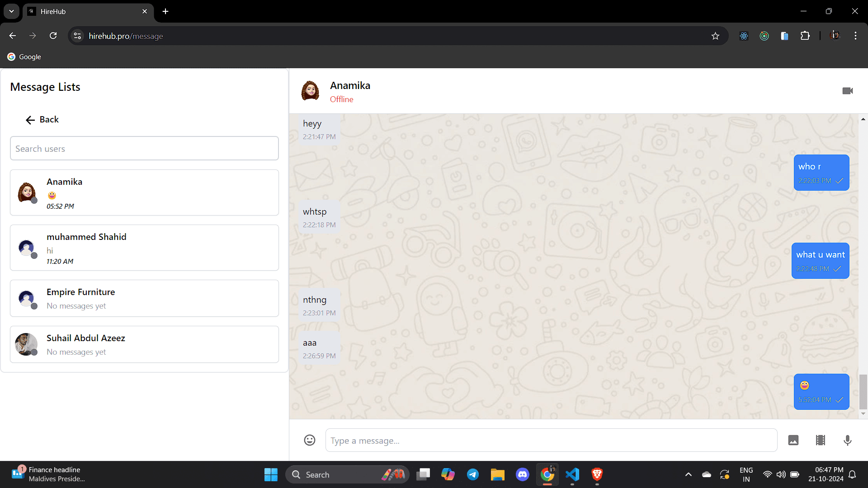Open volume control in system tray
Image resolution: width=868 pixels, height=488 pixels.
point(781,474)
